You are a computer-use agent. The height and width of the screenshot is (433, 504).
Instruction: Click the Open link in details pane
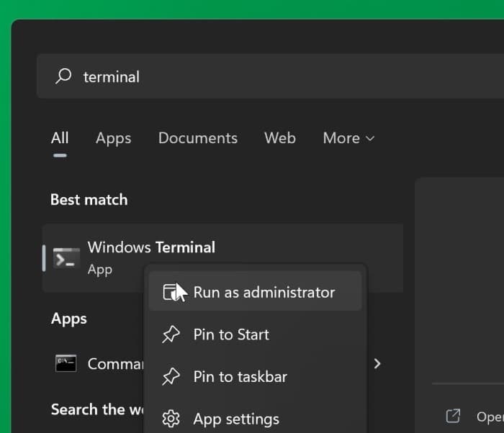pos(490,416)
